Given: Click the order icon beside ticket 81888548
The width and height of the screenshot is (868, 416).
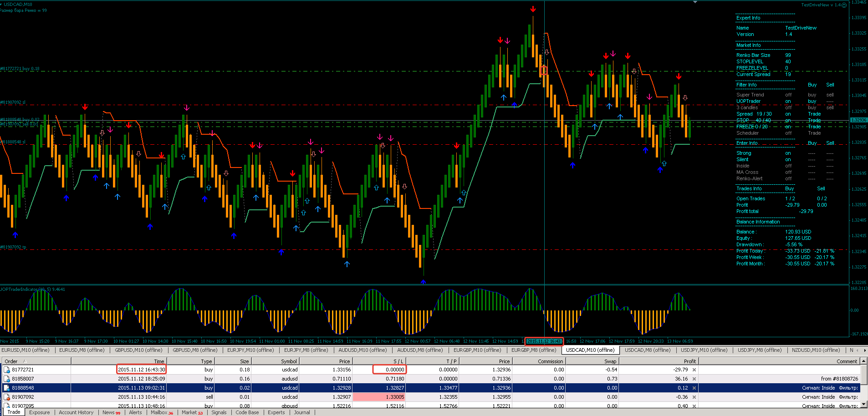Looking at the screenshot, I should point(7,388).
